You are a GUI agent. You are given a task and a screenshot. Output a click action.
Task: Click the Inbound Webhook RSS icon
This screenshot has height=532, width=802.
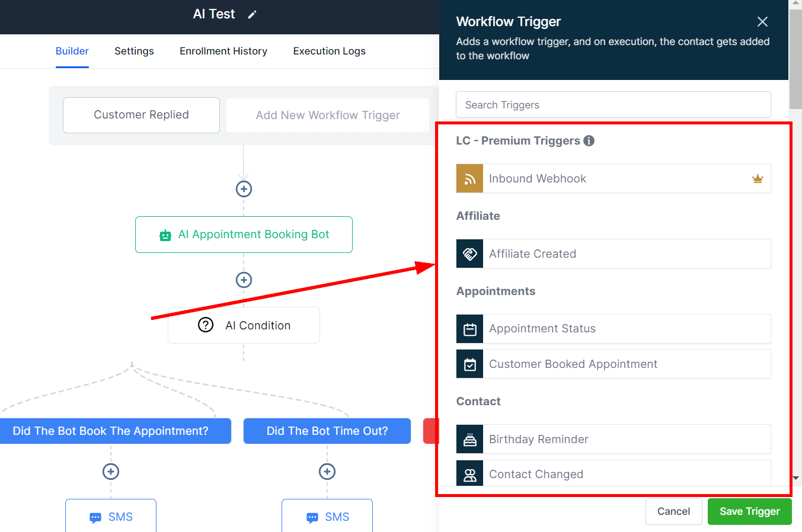click(469, 178)
